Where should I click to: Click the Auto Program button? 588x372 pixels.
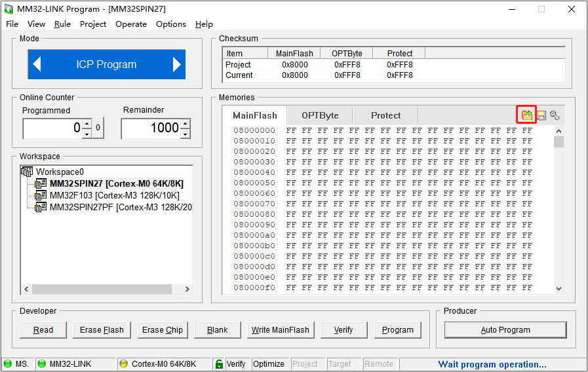pyautogui.click(x=505, y=330)
